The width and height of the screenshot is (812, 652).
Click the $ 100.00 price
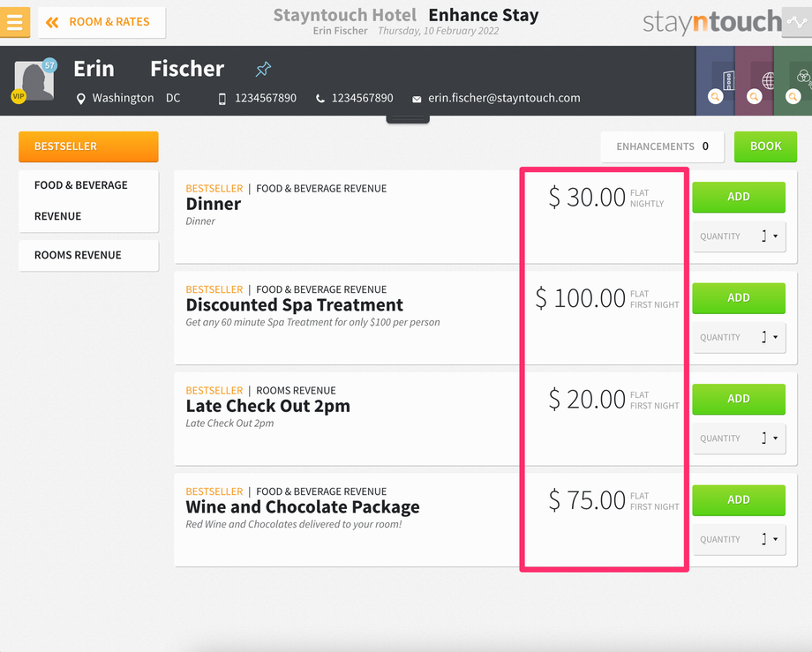(581, 298)
